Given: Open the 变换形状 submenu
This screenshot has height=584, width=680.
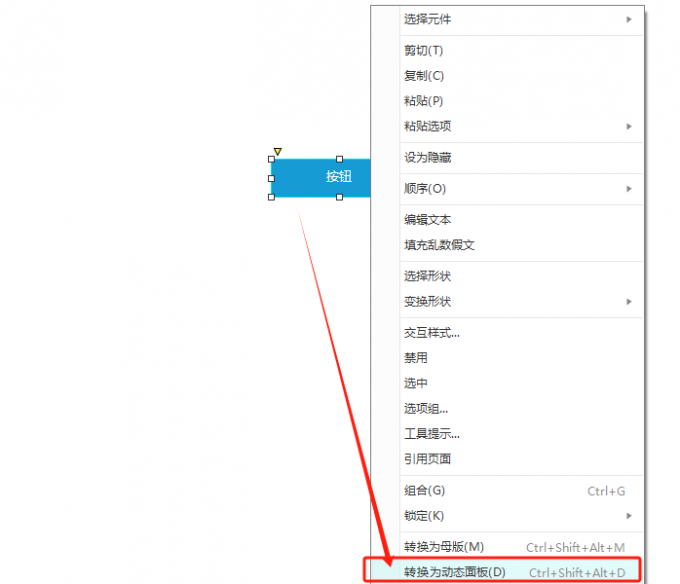Looking at the screenshot, I should pos(507,302).
